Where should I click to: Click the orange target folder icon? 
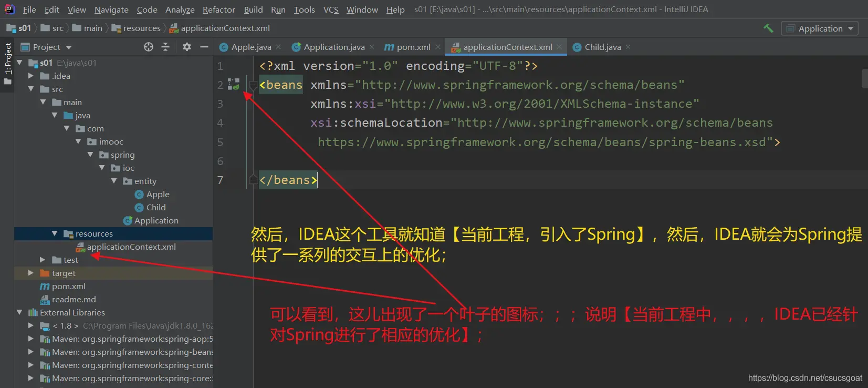(x=45, y=273)
